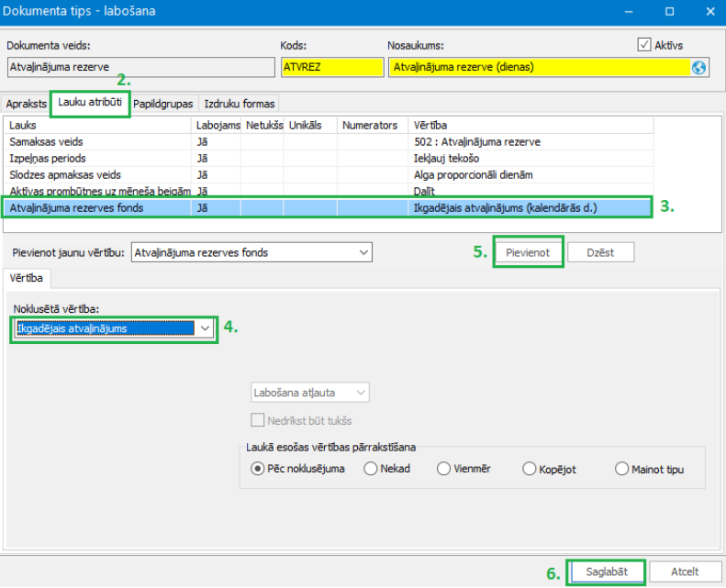Click the Vērtība column header

531,125
